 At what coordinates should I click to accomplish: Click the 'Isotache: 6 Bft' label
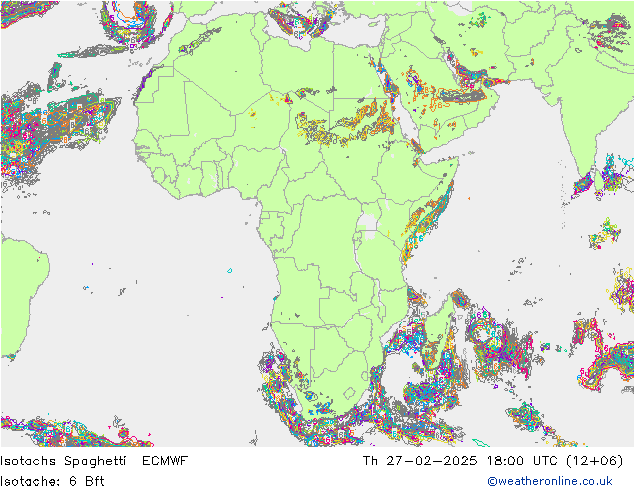click(52, 481)
